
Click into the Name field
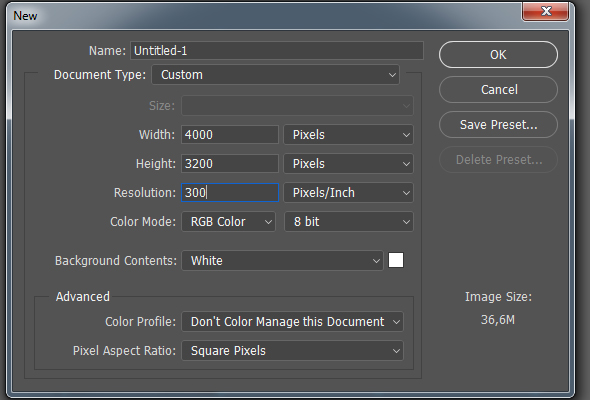pyautogui.click(x=277, y=50)
